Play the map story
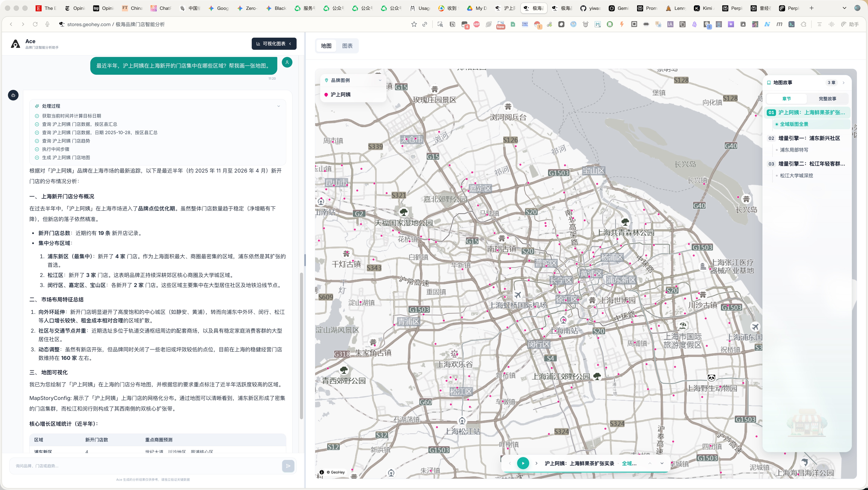This screenshot has width=868, height=490. click(523, 463)
